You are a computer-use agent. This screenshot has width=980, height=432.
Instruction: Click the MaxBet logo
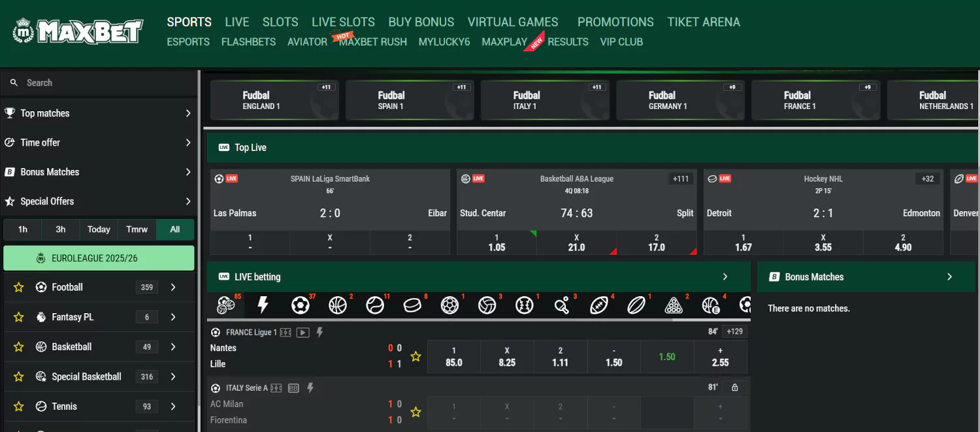[78, 31]
